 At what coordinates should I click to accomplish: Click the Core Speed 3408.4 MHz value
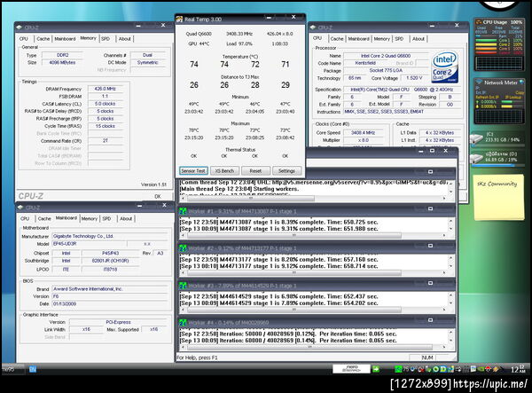[x=363, y=133]
